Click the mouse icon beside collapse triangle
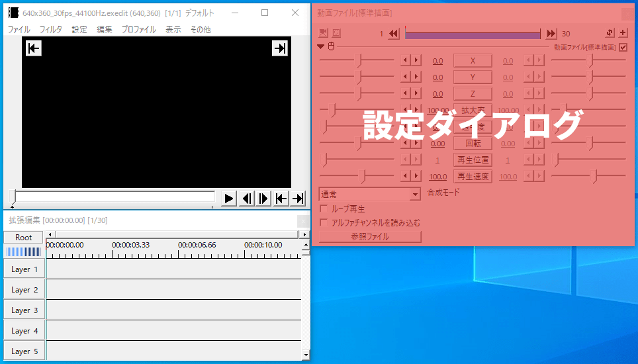 [x=331, y=46]
